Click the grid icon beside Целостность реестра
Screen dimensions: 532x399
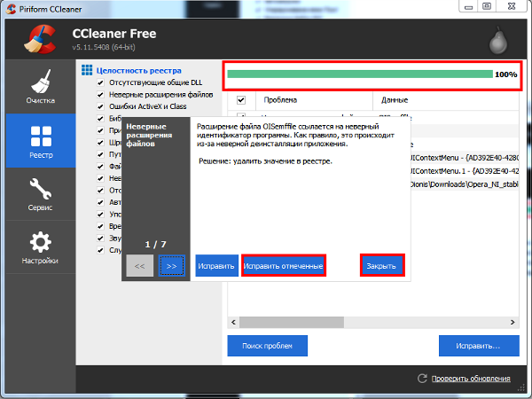pos(87,70)
